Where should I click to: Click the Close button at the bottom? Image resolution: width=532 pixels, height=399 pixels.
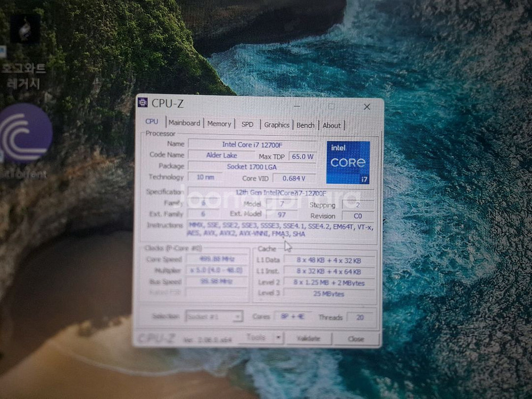click(x=356, y=339)
